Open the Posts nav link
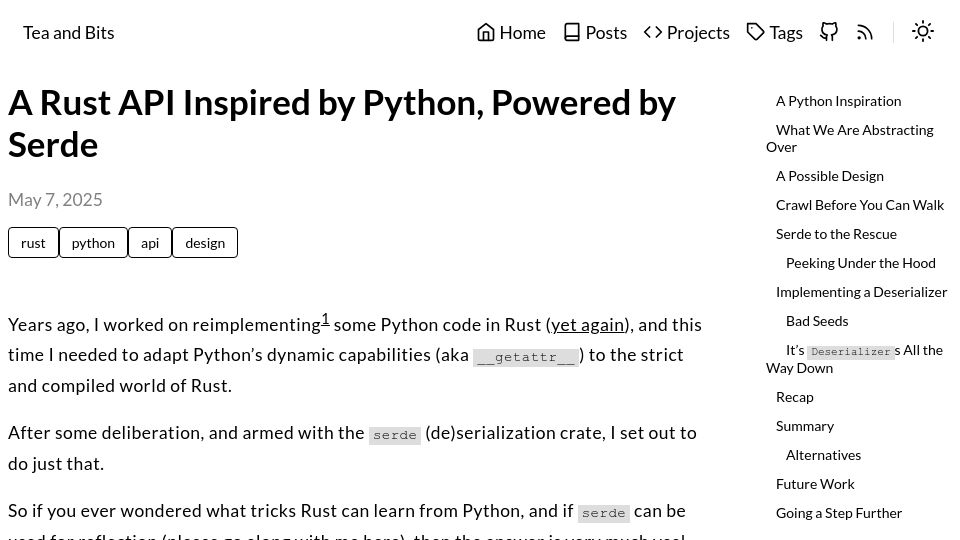Image resolution: width=960 pixels, height=540 pixels. 595,32
